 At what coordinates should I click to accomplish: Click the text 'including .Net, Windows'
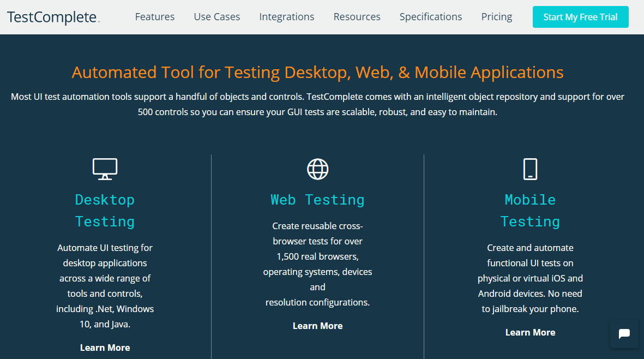point(105,309)
